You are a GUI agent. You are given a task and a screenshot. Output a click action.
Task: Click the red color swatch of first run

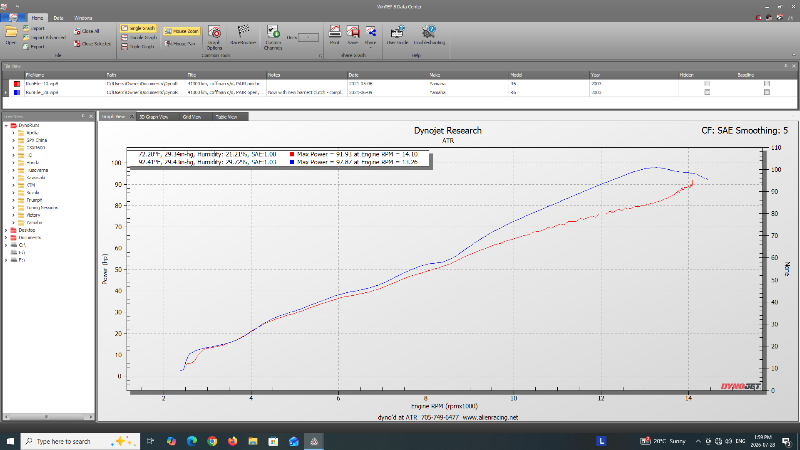pos(17,84)
